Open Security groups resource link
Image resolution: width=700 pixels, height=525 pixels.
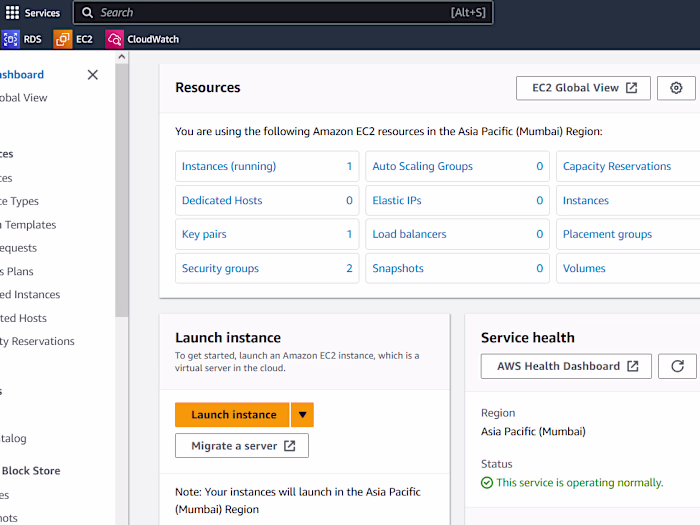(x=220, y=268)
